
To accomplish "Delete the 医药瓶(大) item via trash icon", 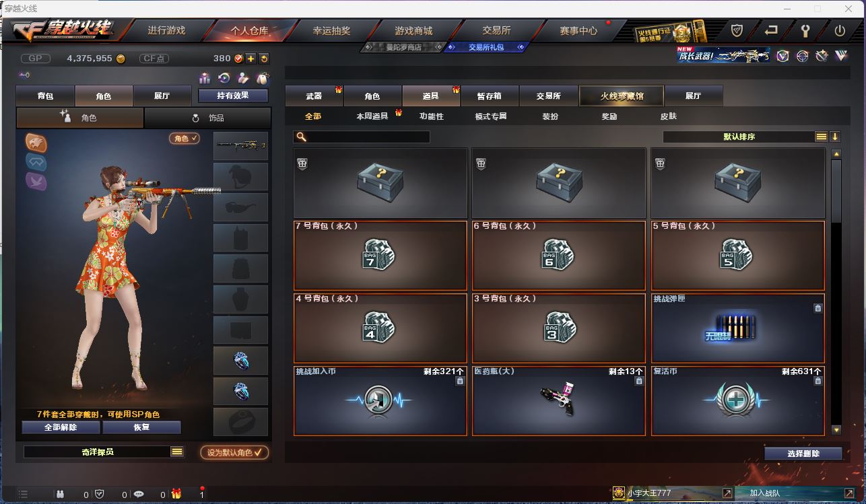I will (639, 381).
